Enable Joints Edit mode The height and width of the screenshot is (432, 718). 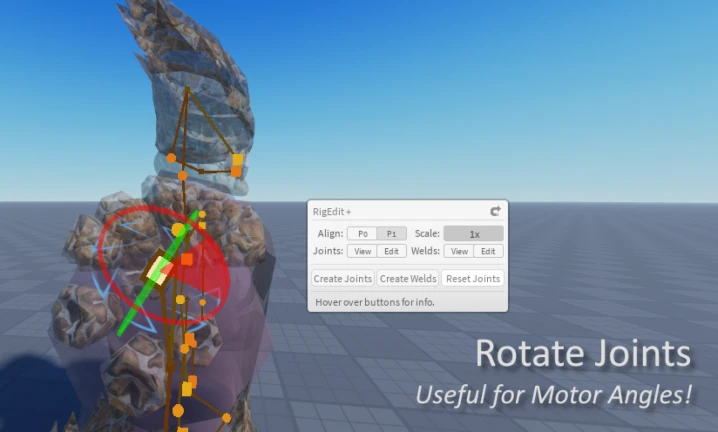(x=391, y=251)
